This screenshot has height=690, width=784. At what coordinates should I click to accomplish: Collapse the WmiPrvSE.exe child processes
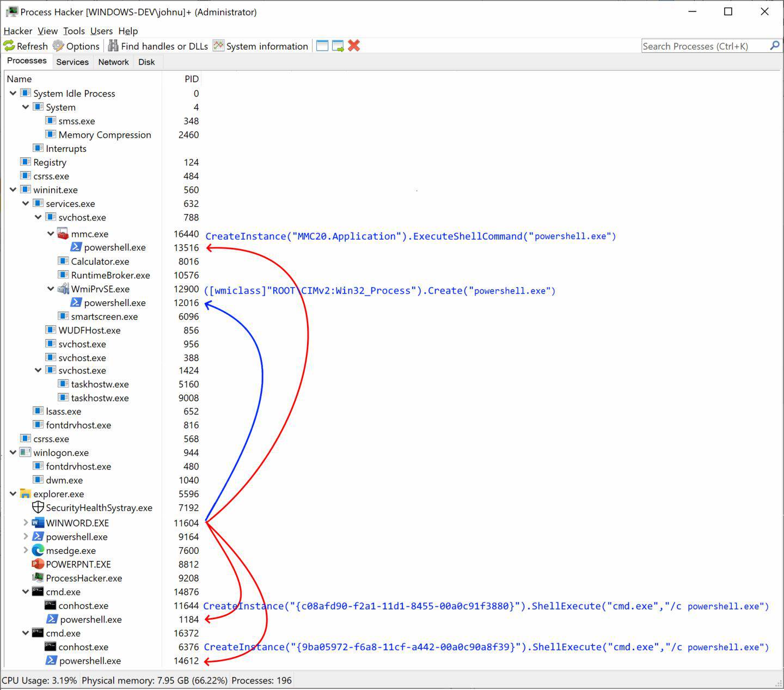coord(51,289)
